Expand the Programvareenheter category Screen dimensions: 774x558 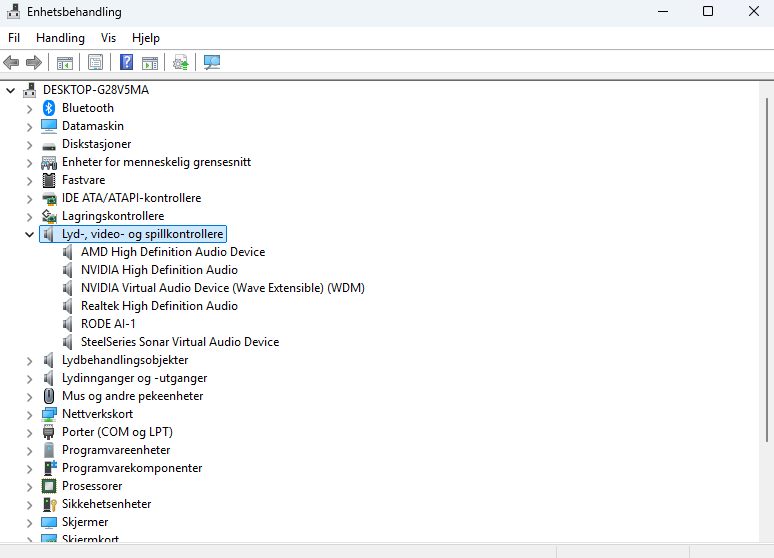point(29,451)
